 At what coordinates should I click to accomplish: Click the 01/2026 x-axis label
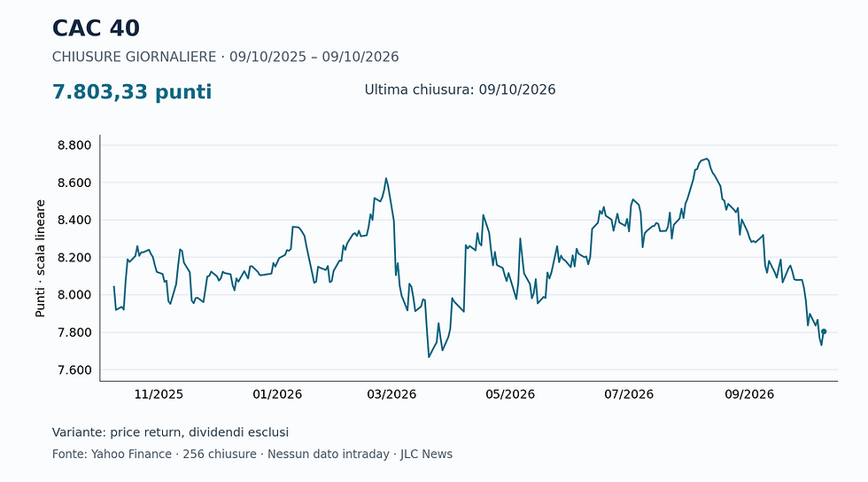277,394
